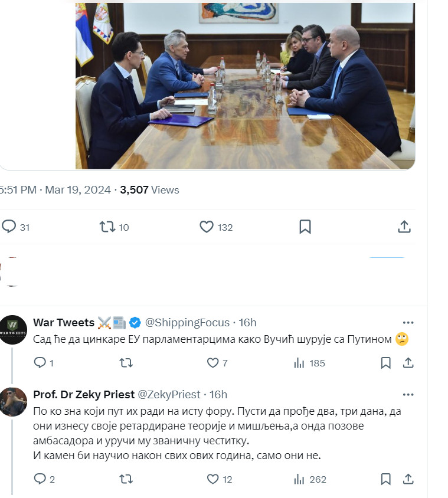Like the Zeky Priest comment
The height and width of the screenshot is (498, 448).
(212, 479)
